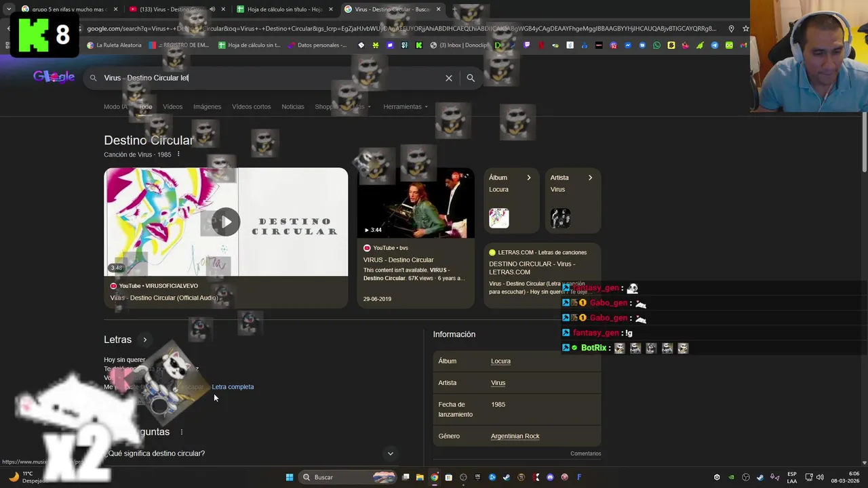
Task: Switch to the (133) Virus YouTube browser tab
Action: tap(176, 9)
